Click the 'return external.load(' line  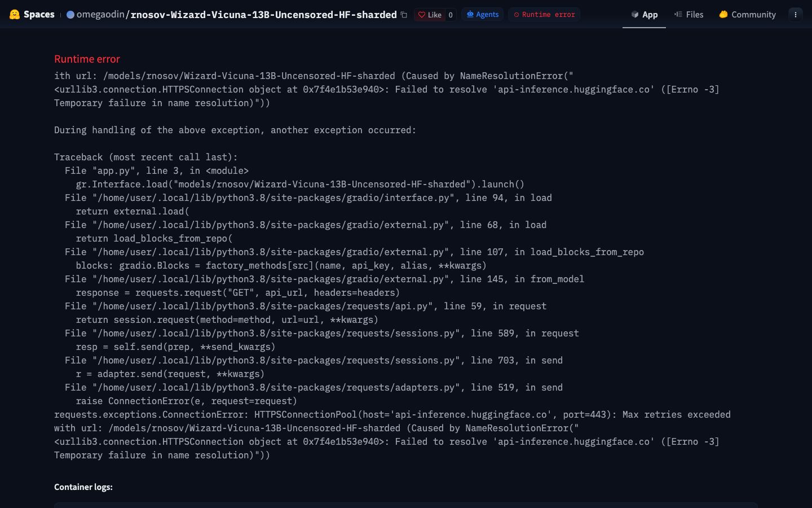[133, 211]
